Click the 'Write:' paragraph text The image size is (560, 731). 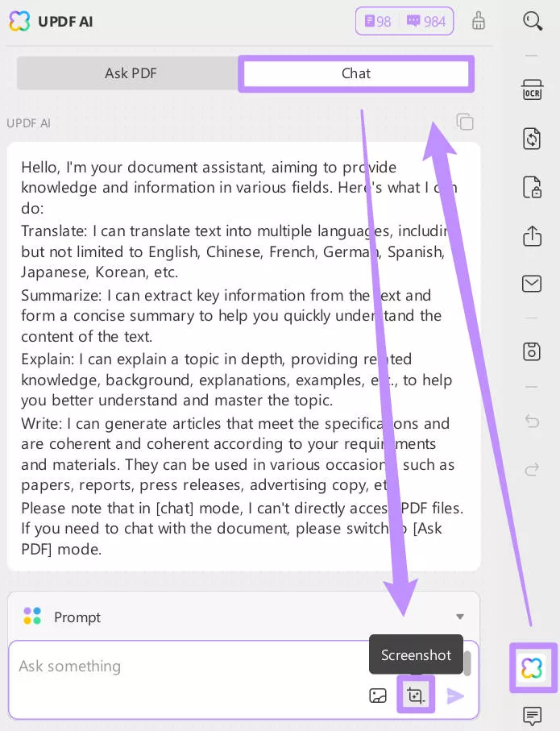(x=238, y=454)
